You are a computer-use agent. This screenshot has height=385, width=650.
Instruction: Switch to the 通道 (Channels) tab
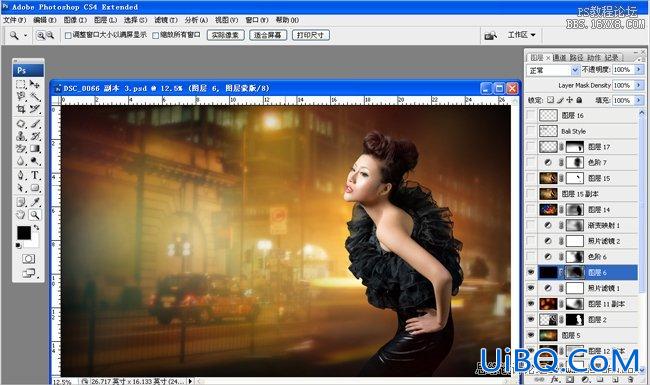(x=559, y=58)
